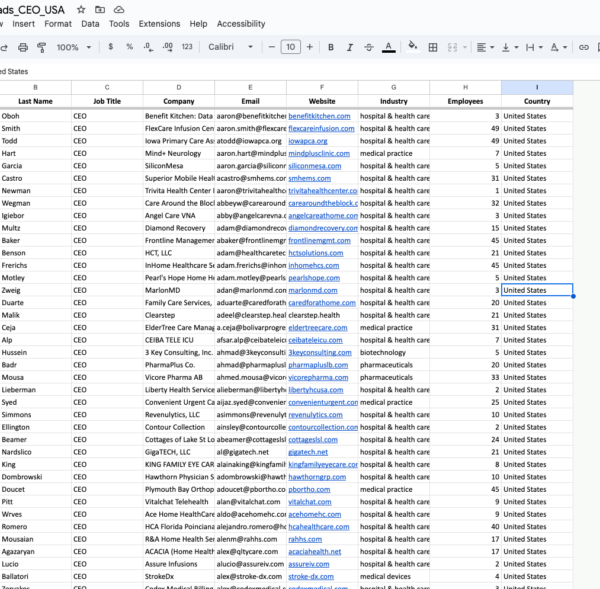Click industry cell medical devices
600x589 pixels.
pyautogui.click(x=394, y=576)
